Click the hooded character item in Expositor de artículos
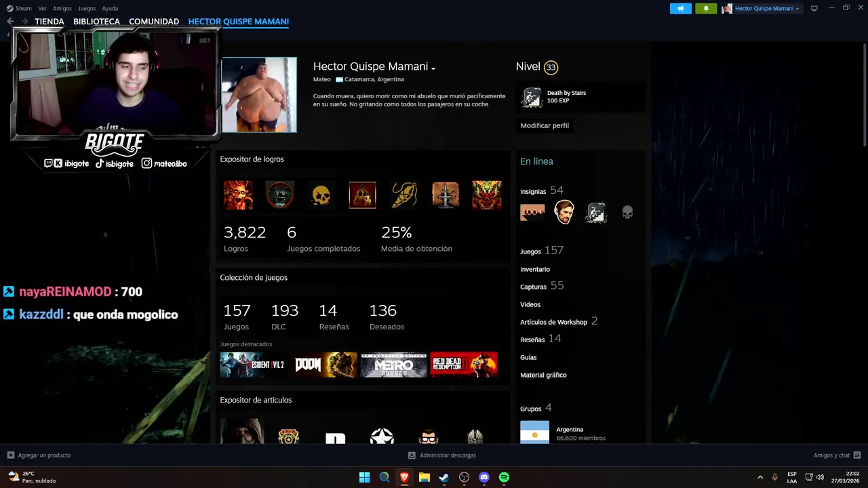868x488 pixels. coord(242,432)
